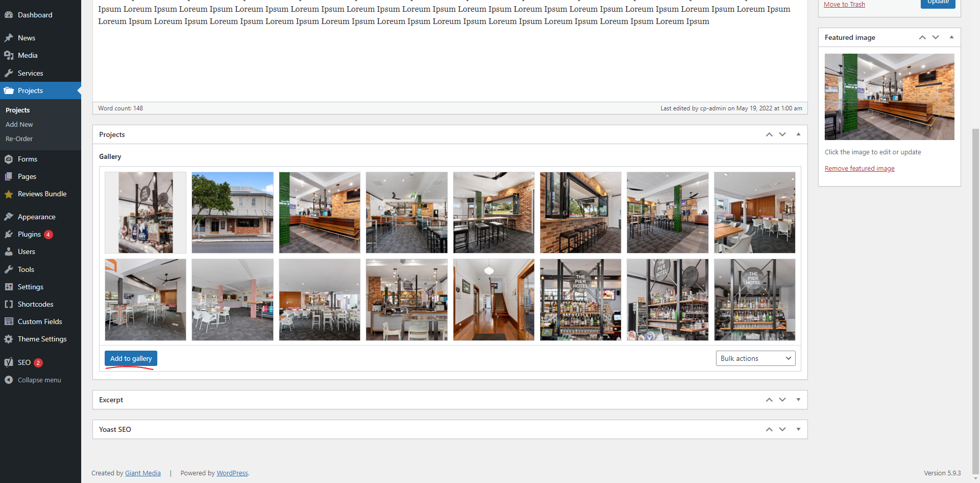Move the Projects panel down
The image size is (980, 483).
pos(782,134)
